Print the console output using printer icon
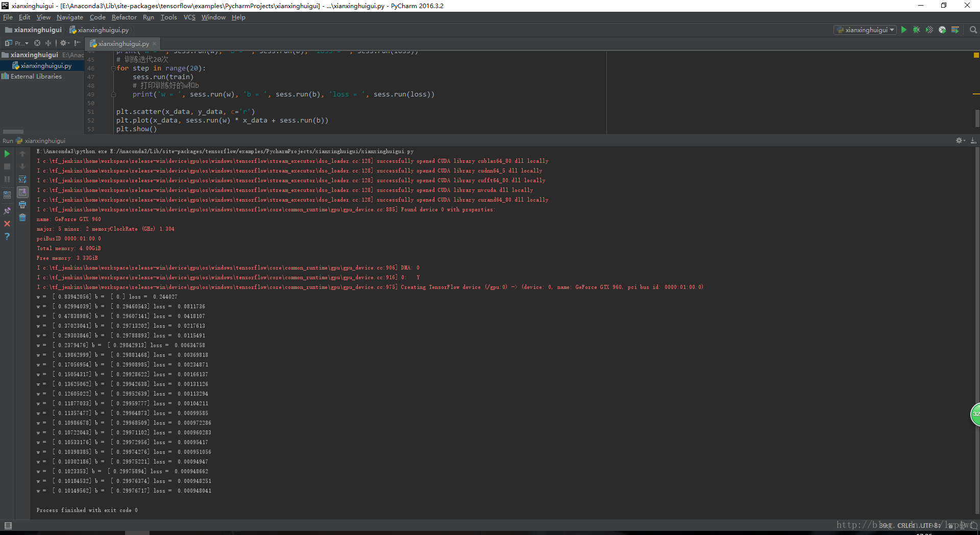The width and height of the screenshot is (980, 535). point(22,205)
